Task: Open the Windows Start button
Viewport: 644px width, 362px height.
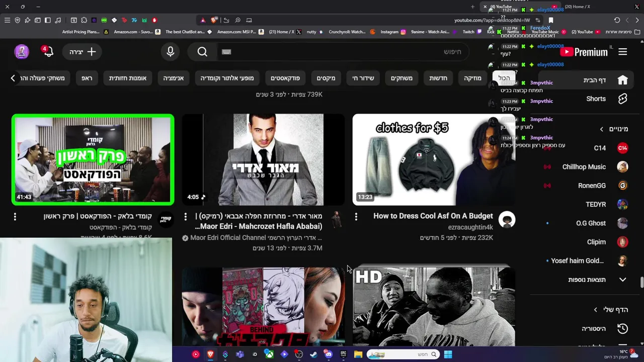Action: click(448, 354)
